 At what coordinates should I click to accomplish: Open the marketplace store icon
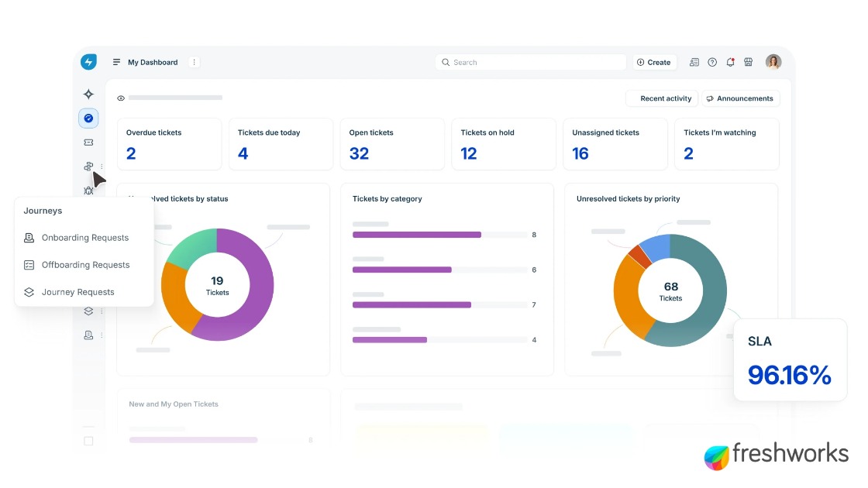[749, 62]
